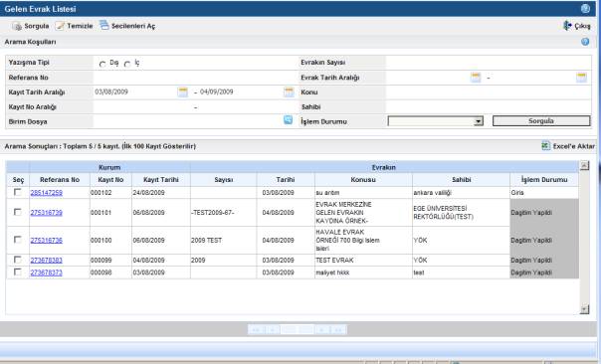Check the box for row 275316736
This screenshot has width=601, height=364.
pyautogui.click(x=17, y=240)
